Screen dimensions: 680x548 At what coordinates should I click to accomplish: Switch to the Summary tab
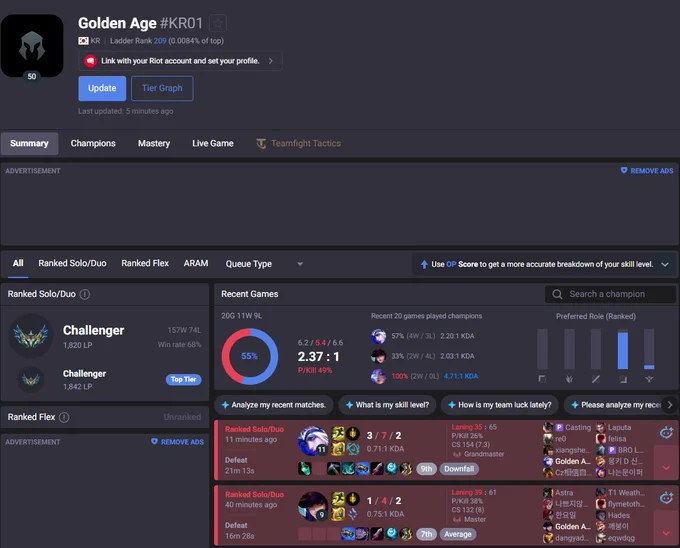point(29,144)
